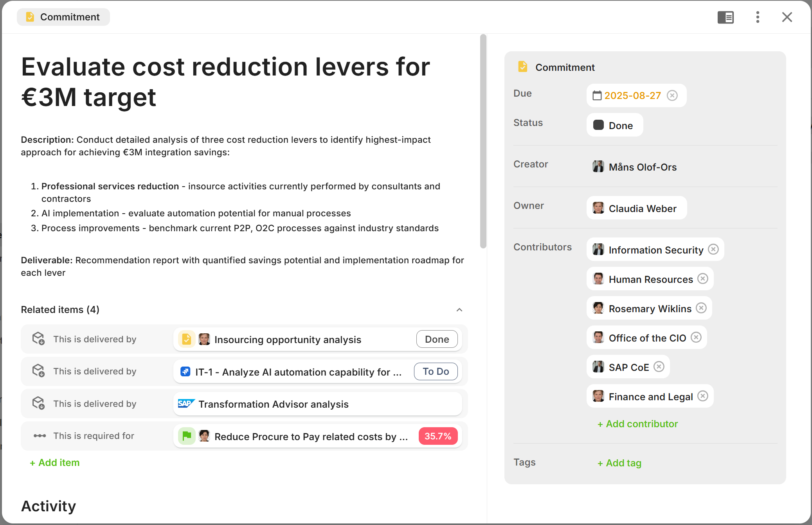
Task: Click Add item under related items
Action: point(55,463)
